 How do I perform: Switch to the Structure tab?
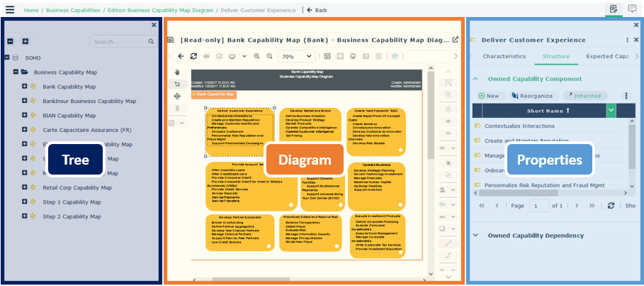click(x=555, y=56)
